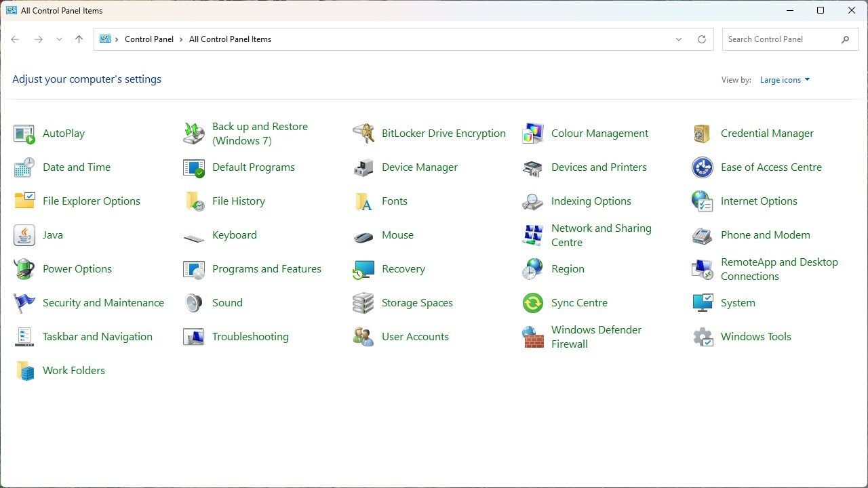Click the Recovery icon
The height and width of the screenshot is (488, 868).
tap(363, 269)
